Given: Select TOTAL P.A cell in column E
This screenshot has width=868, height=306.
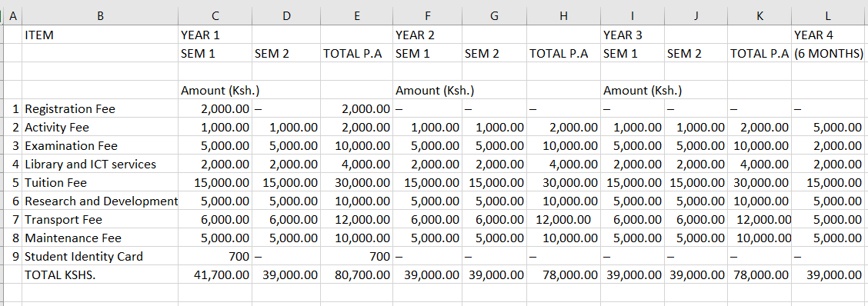Looking at the screenshot, I should point(356,54).
